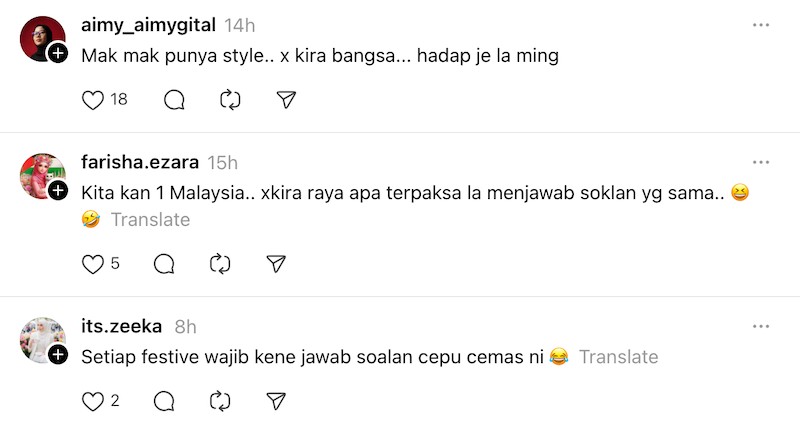Open more options for aimy_aimygital's comment
The width and height of the screenshot is (800, 424).
[x=761, y=24]
